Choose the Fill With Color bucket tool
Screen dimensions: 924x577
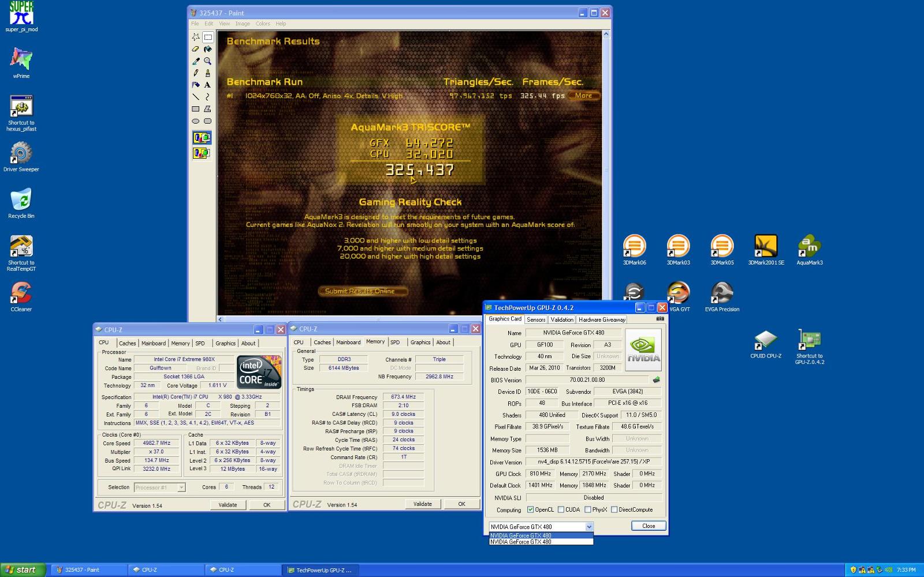pyautogui.click(x=208, y=49)
